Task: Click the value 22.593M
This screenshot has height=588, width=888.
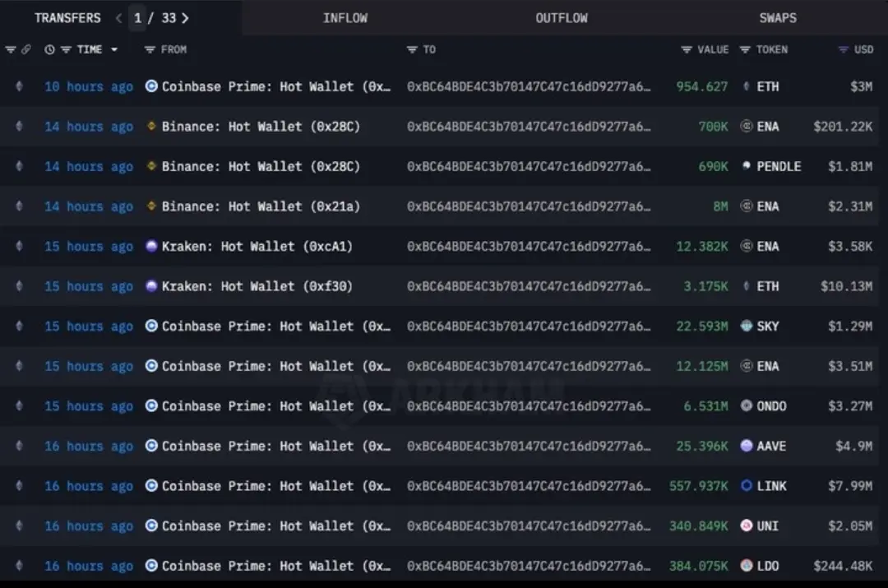Action: [x=701, y=326]
